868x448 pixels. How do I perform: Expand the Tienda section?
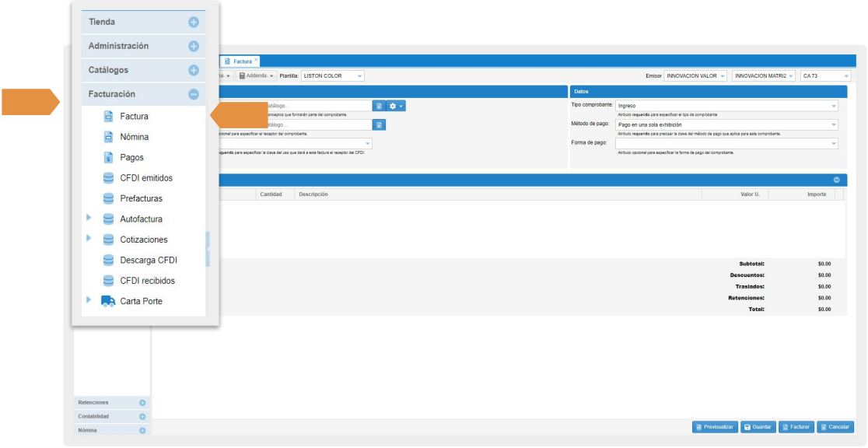(194, 23)
